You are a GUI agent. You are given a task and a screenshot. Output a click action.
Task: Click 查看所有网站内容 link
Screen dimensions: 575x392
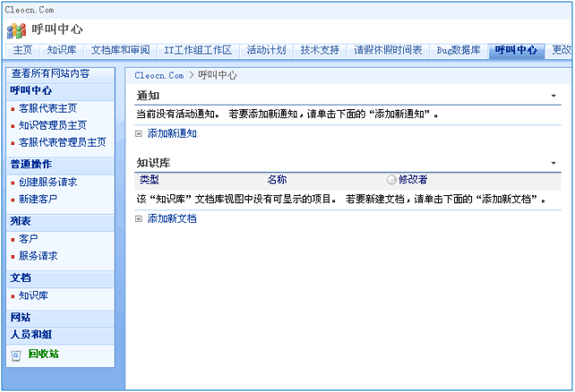coord(51,73)
